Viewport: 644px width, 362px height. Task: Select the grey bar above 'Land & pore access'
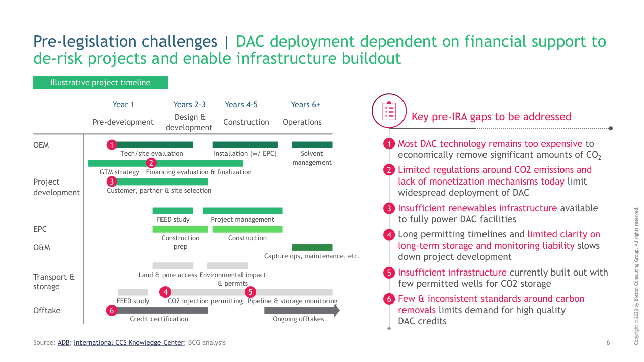pyautogui.click(x=173, y=266)
